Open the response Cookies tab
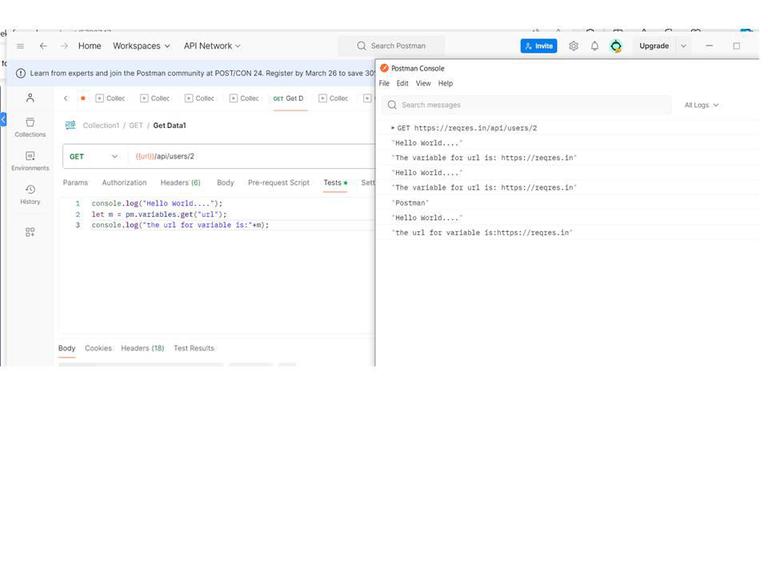This screenshot has width=768, height=576. (x=98, y=348)
